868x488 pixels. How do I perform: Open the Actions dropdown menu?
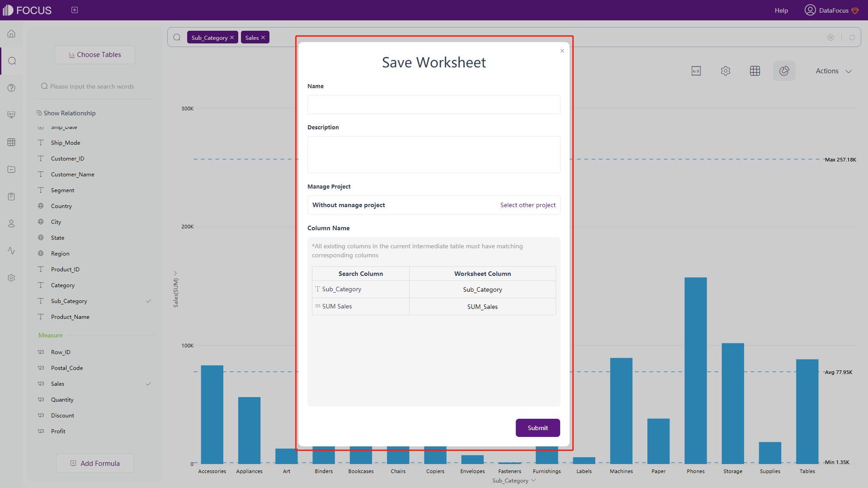tap(834, 71)
